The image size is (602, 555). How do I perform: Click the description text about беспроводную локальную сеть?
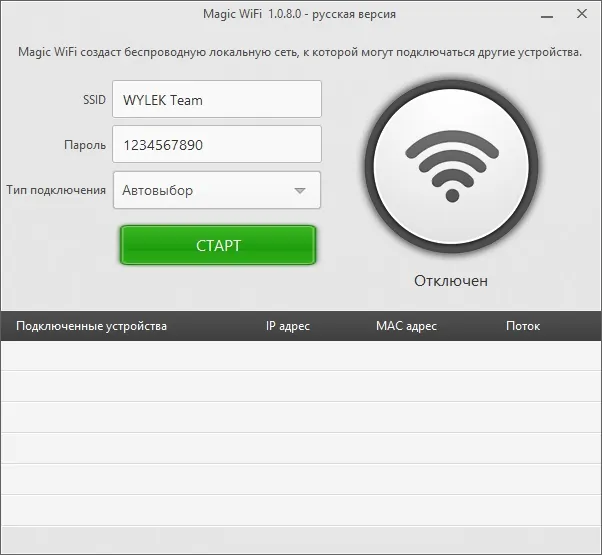300,52
